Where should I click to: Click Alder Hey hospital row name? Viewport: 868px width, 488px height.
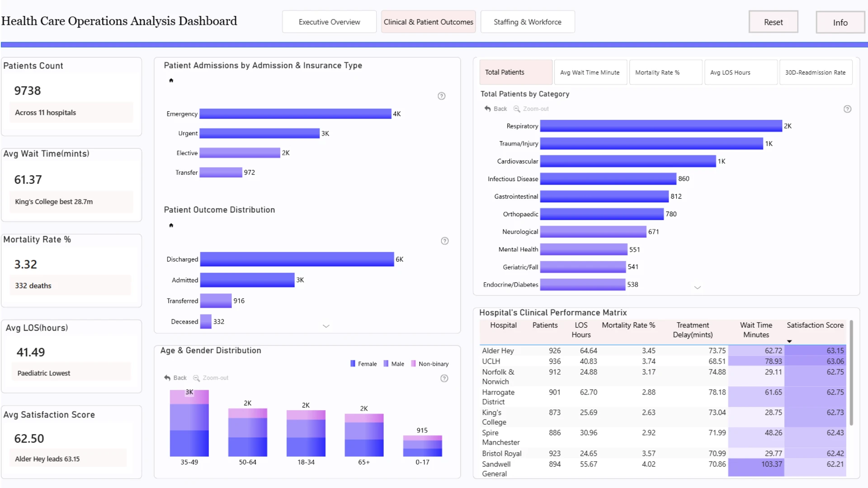(x=498, y=351)
